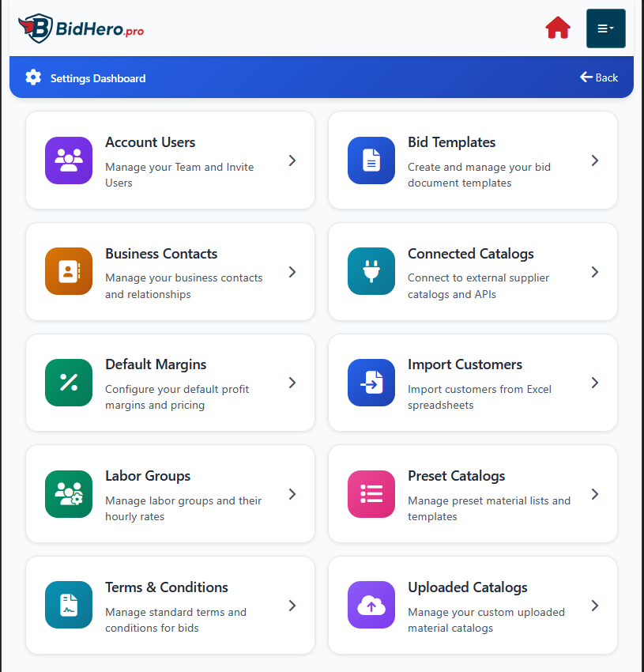The image size is (644, 672).
Task: Select the Uploaded Catalogs cloud upload icon
Action: click(371, 606)
